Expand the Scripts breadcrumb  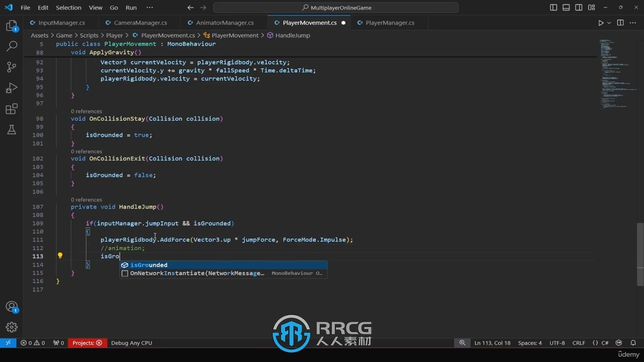click(x=89, y=35)
